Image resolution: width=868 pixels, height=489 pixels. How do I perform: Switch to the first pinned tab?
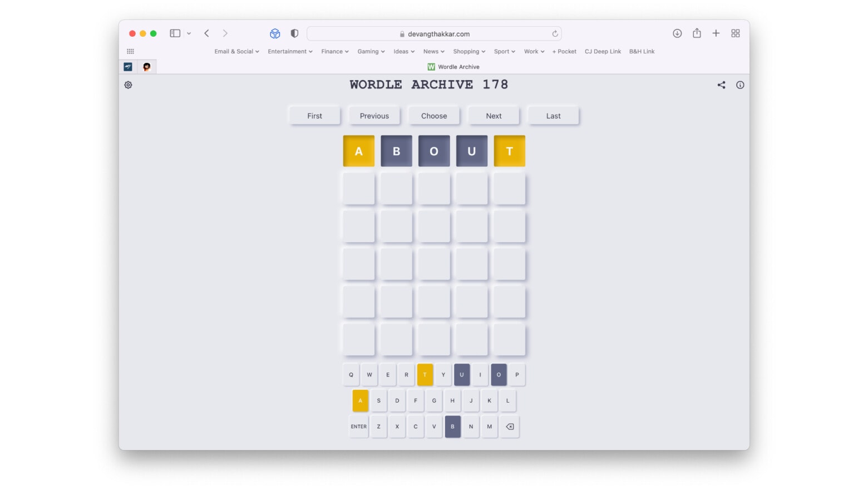tap(129, 66)
